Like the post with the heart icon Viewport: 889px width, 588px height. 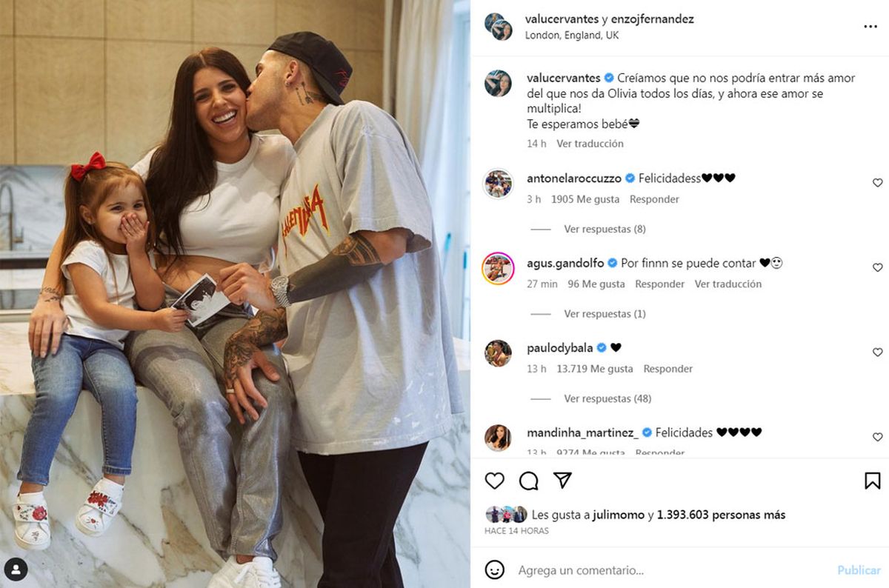click(x=495, y=481)
